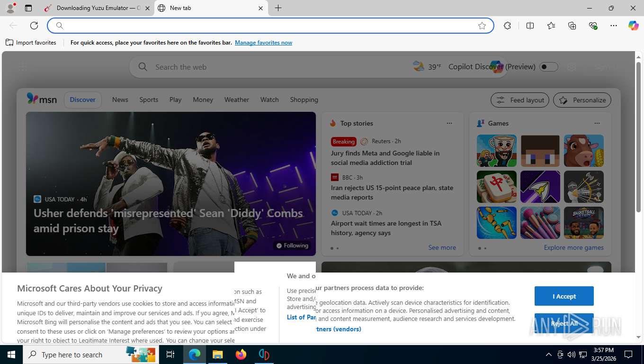Show hidden tray icons chevron
This screenshot has width=644, height=364.
[549, 355]
